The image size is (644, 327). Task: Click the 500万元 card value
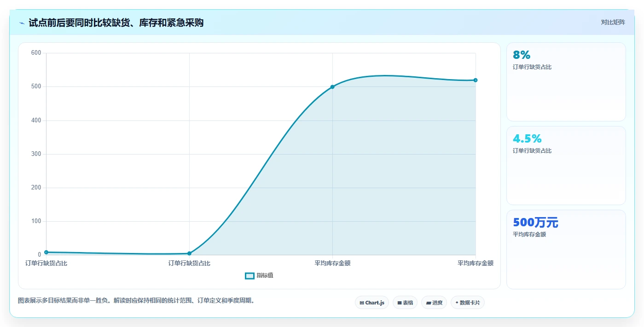pos(535,223)
